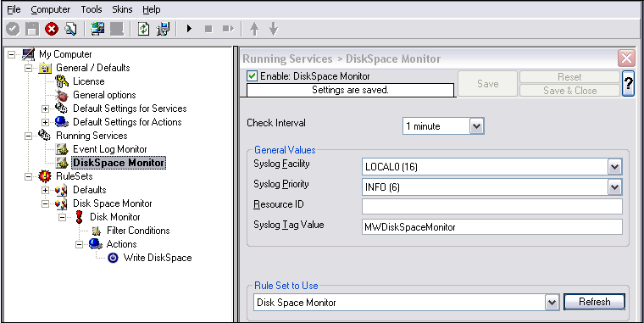This screenshot has width=644, height=323.
Task: Select General options tree item
Action: (104, 95)
